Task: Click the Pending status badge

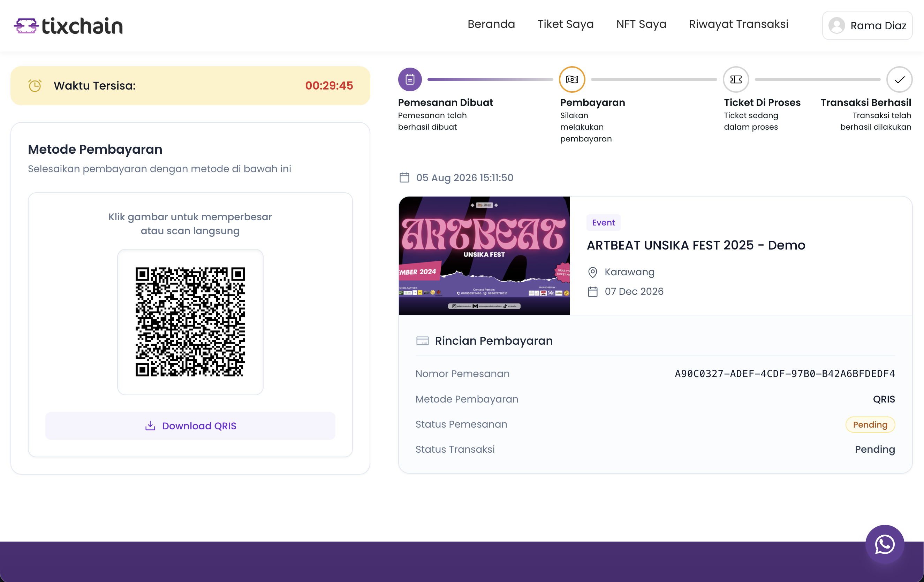Action: (870, 425)
